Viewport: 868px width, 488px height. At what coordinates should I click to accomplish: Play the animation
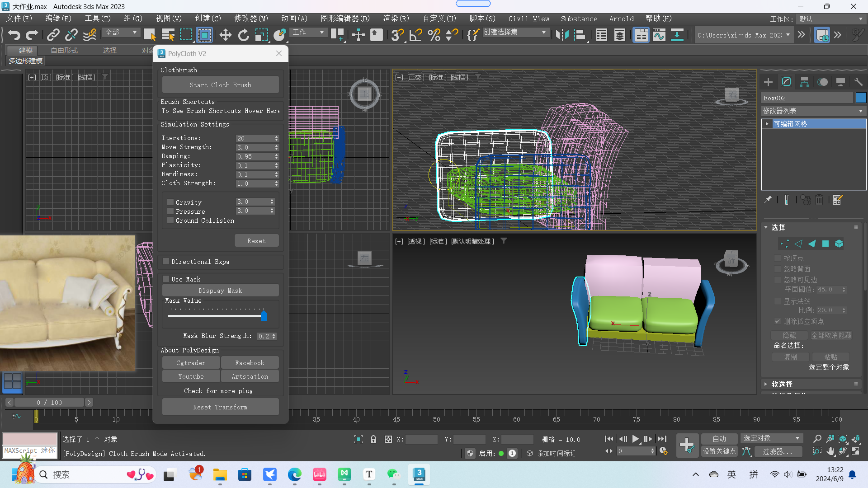coord(635,439)
